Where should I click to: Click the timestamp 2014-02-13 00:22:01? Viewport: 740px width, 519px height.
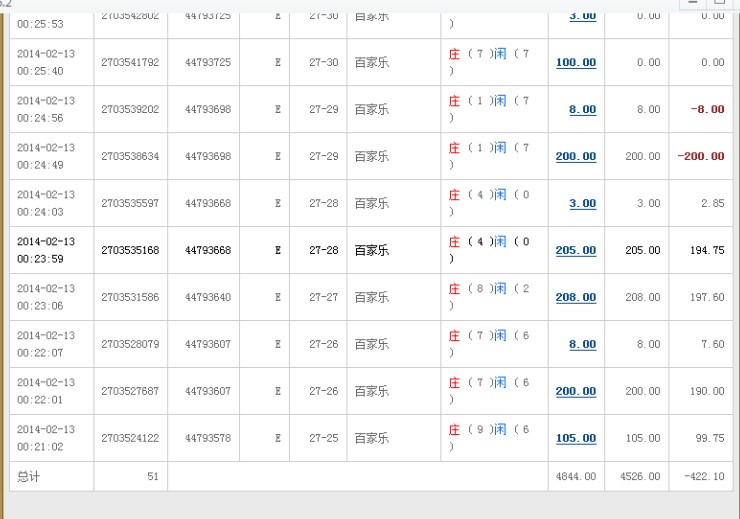[46, 391]
